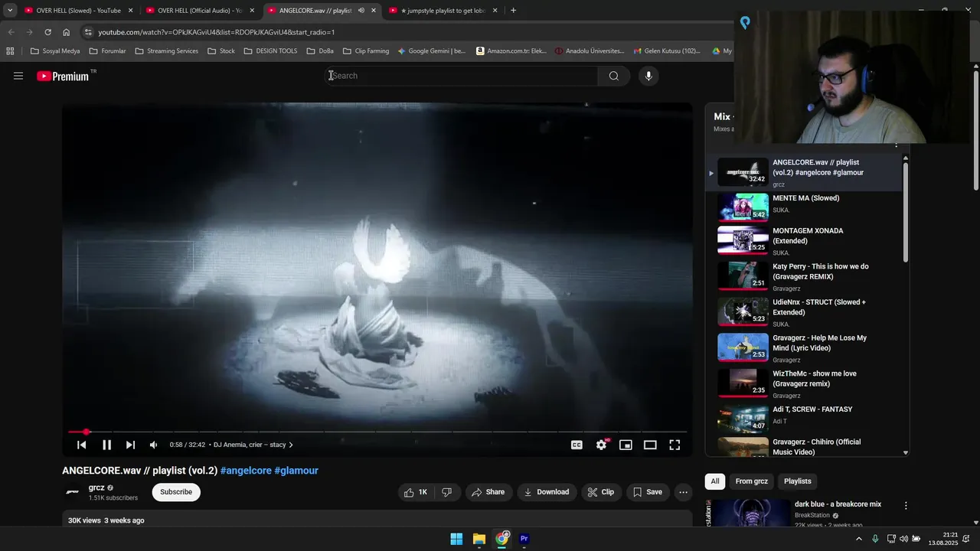Image resolution: width=980 pixels, height=551 pixels.
Task: Skip to next video in player
Action: pos(130,445)
